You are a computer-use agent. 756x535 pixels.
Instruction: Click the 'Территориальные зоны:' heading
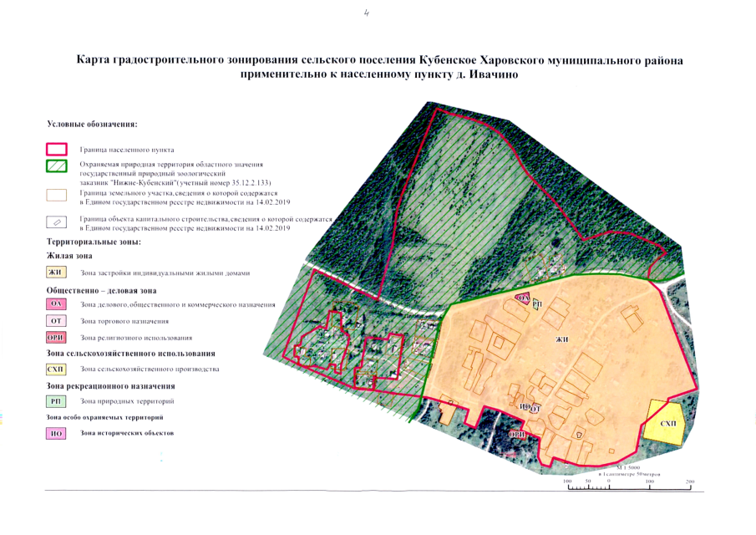94,241
